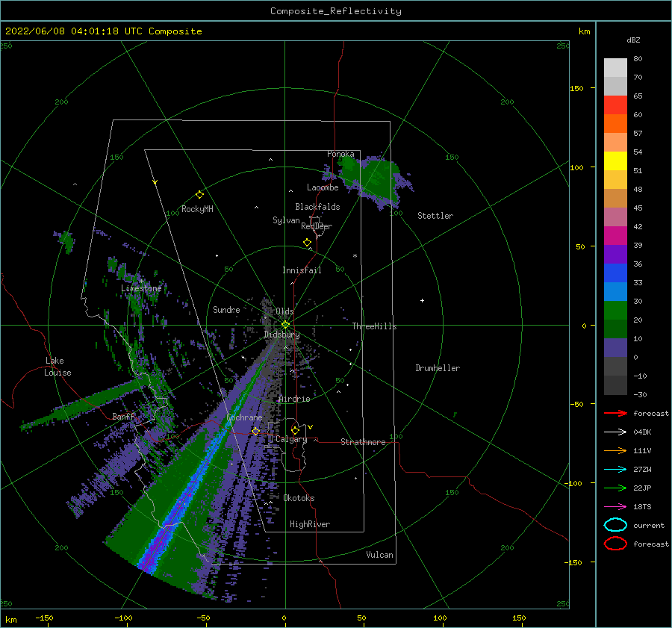Select the cyan 27ZW arrow icon
This screenshot has height=628, width=672.
tap(615, 470)
